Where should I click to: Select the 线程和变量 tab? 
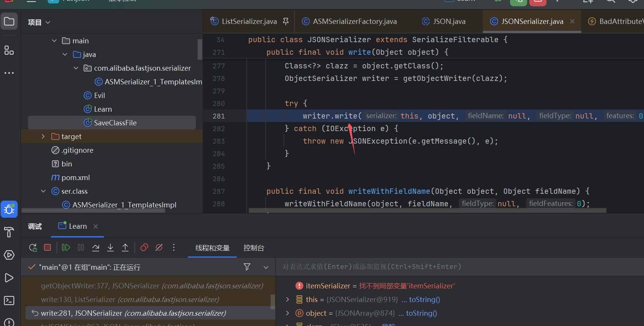click(x=213, y=248)
